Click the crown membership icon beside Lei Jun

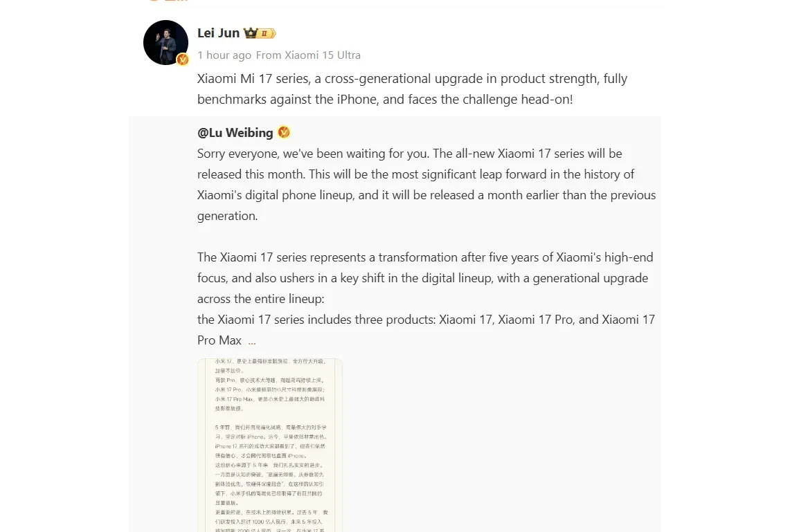pyautogui.click(x=251, y=33)
